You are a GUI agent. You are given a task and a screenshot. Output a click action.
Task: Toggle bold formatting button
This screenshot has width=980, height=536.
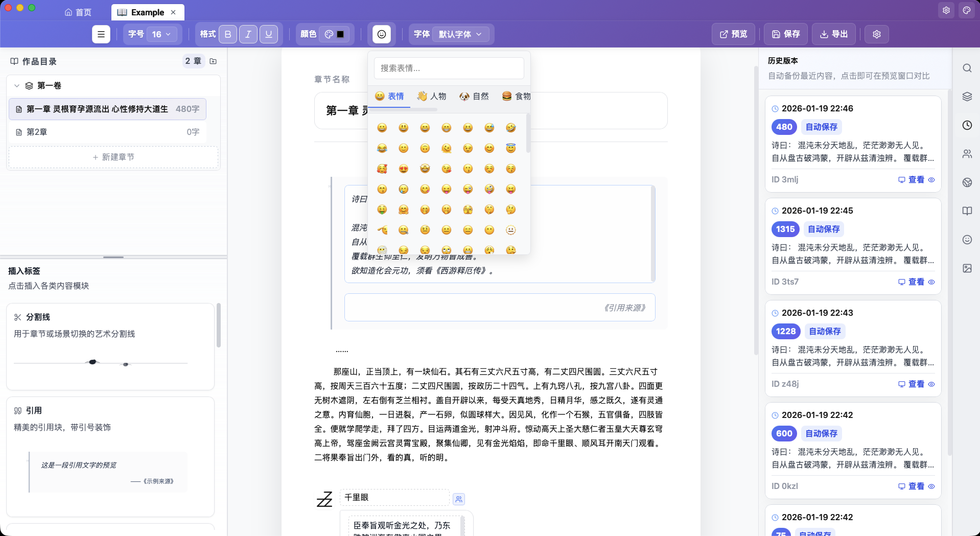coord(228,34)
